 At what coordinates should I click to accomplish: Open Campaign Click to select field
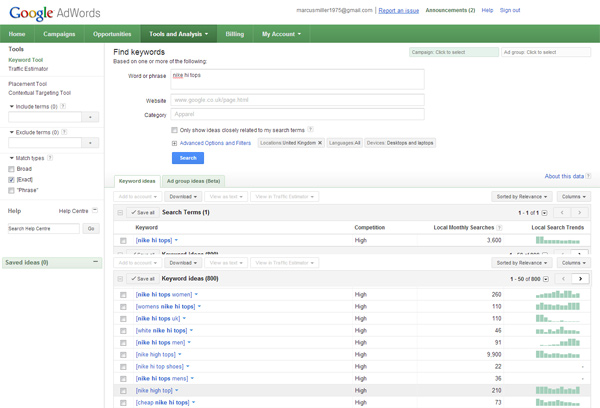[454, 52]
